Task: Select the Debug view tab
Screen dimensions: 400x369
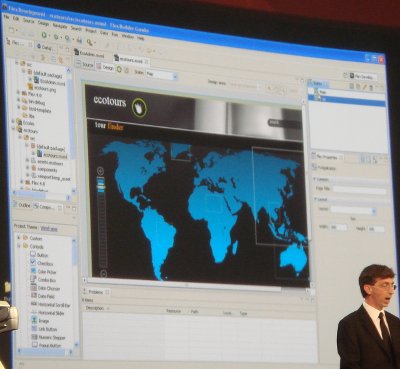Action: (x=46, y=47)
